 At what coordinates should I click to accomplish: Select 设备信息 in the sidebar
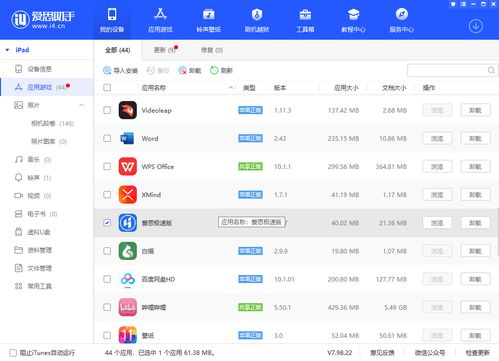pyautogui.click(x=39, y=69)
